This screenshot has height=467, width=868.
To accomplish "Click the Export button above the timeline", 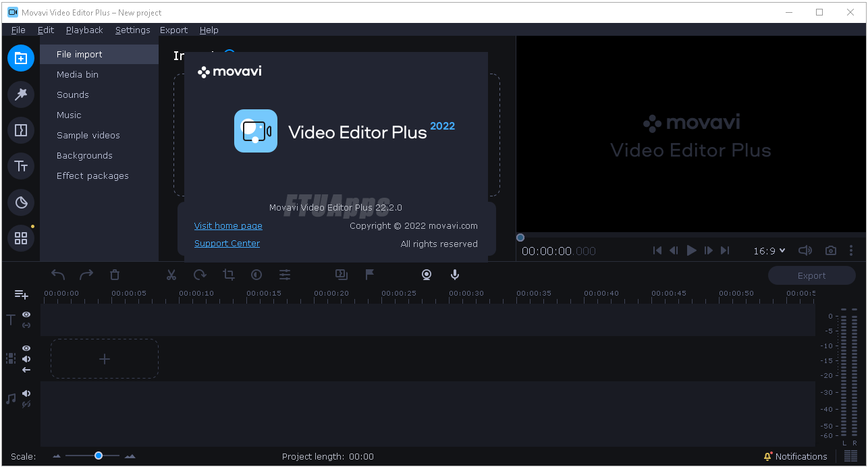I will point(812,275).
